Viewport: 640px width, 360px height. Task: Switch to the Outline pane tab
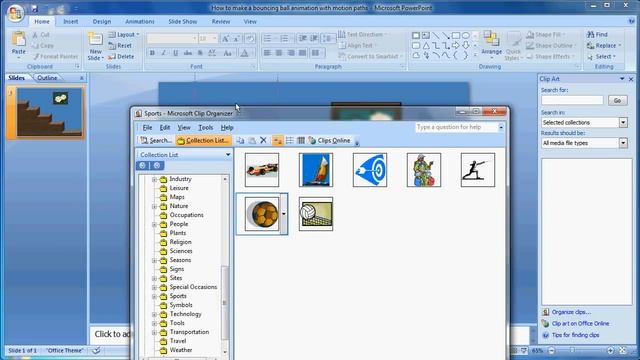pos(47,78)
